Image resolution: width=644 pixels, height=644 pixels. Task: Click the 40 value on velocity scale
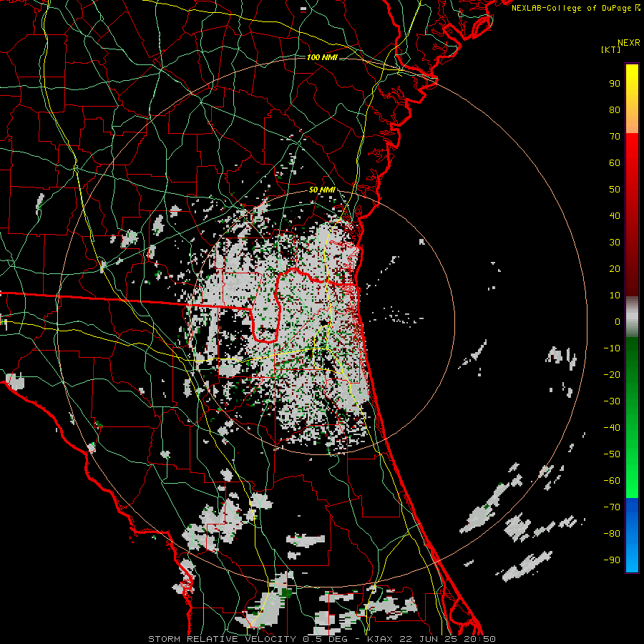pyautogui.click(x=615, y=216)
